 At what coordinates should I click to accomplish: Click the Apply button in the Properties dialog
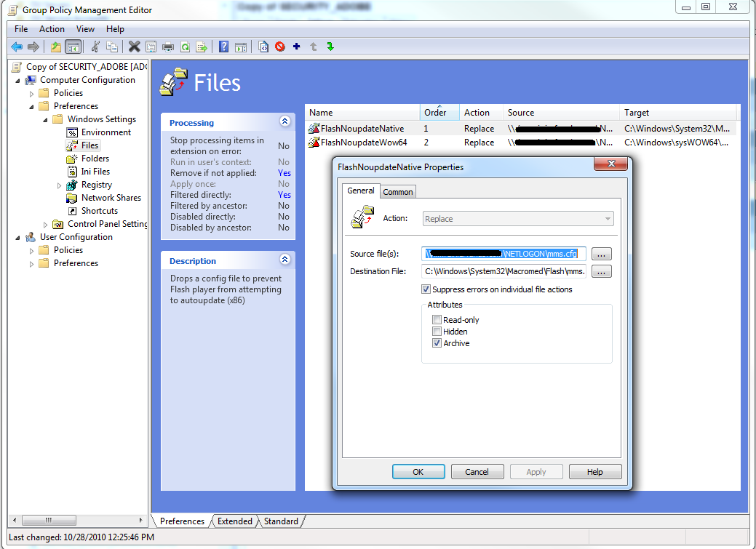pos(536,472)
